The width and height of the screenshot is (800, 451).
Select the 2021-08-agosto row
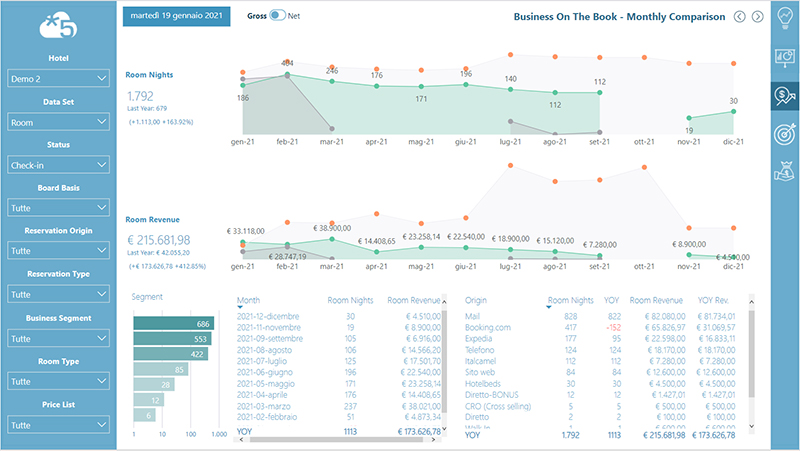(339, 350)
